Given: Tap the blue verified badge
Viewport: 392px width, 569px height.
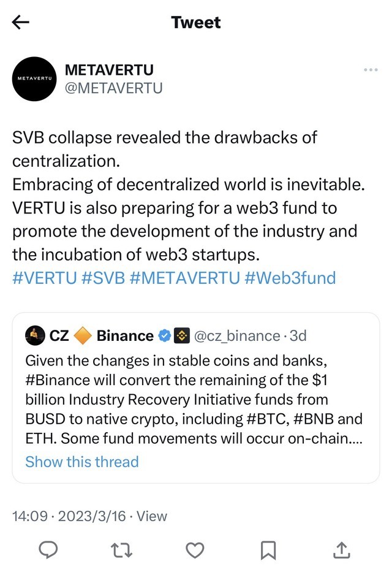Looking at the screenshot, I should click(165, 335).
